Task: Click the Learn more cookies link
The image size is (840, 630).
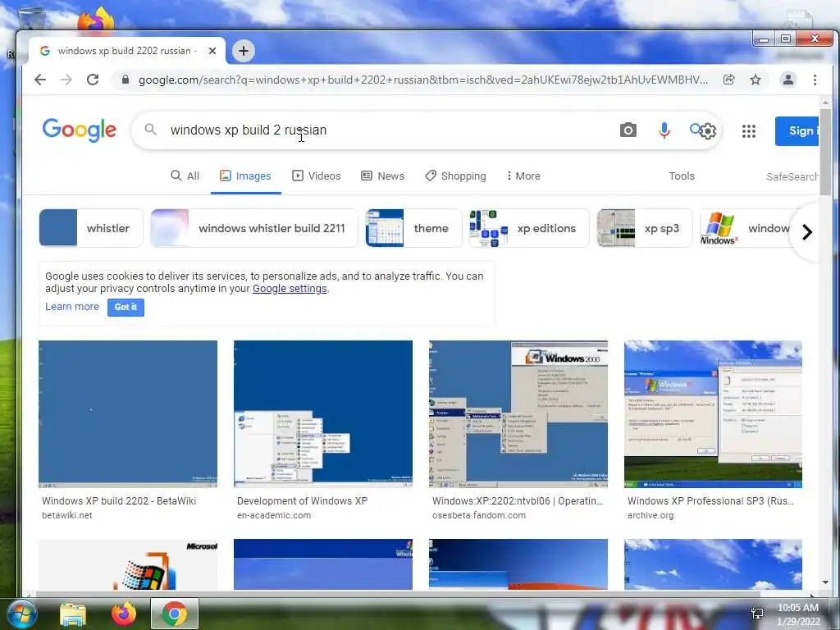Action: pyautogui.click(x=72, y=307)
